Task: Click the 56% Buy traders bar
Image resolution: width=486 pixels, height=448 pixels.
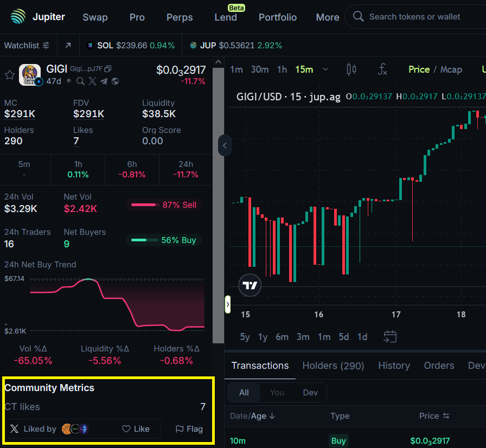Action: (x=164, y=240)
